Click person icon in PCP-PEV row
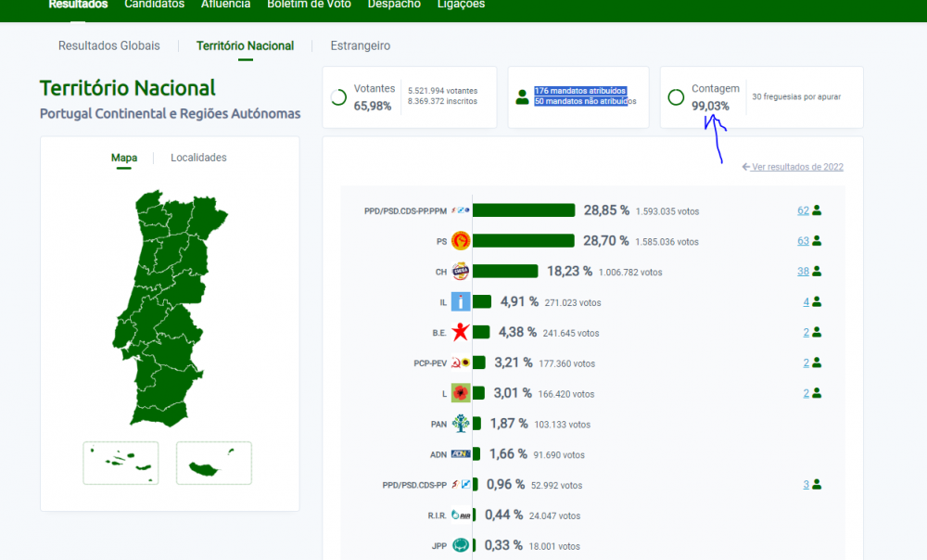Image resolution: width=927 pixels, height=560 pixels. 817,363
